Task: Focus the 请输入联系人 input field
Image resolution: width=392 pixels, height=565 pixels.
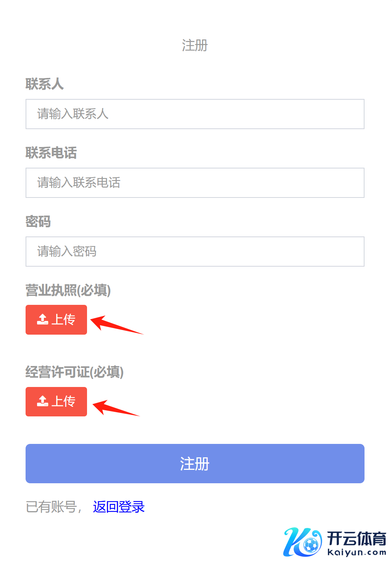Action: pos(195,114)
